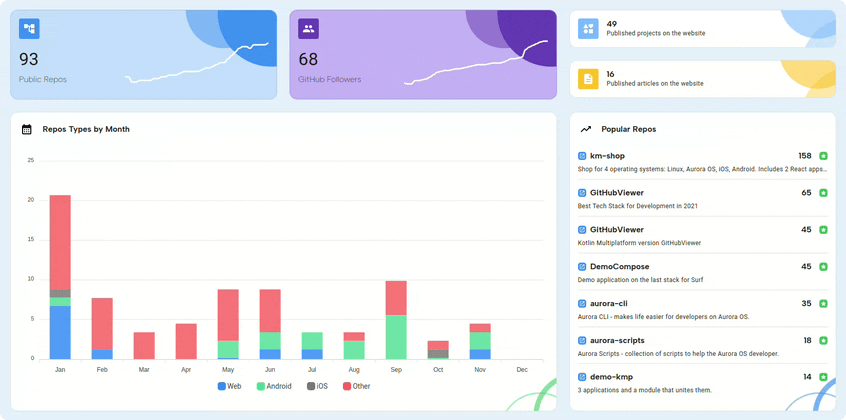Toggle the Other series in chart legend

click(x=357, y=387)
